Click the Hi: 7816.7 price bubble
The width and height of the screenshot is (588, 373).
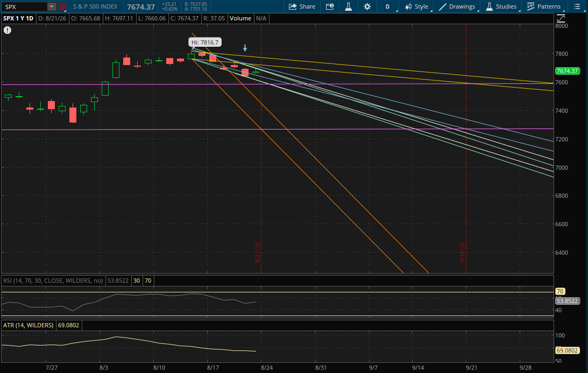coord(205,42)
